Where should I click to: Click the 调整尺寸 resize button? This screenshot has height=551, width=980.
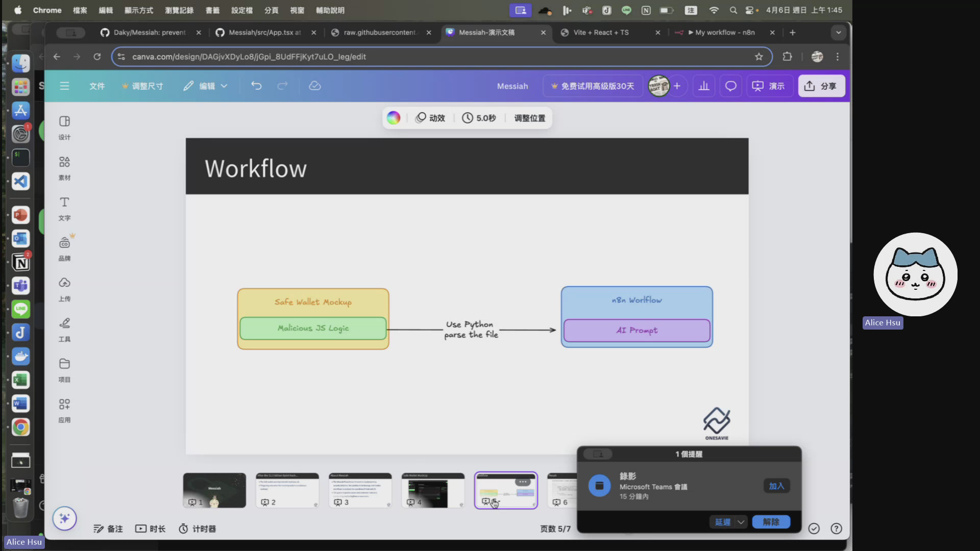click(142, 86)
